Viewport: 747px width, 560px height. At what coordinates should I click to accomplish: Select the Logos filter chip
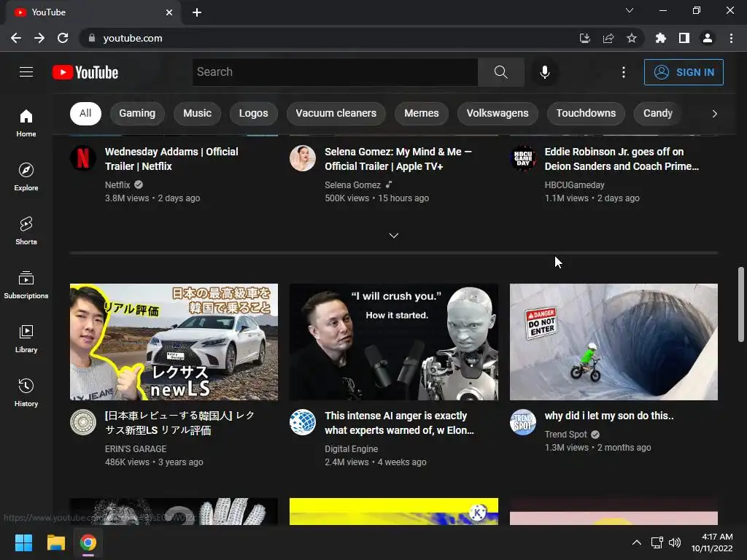pyautogui.click(x=253, y=113)
